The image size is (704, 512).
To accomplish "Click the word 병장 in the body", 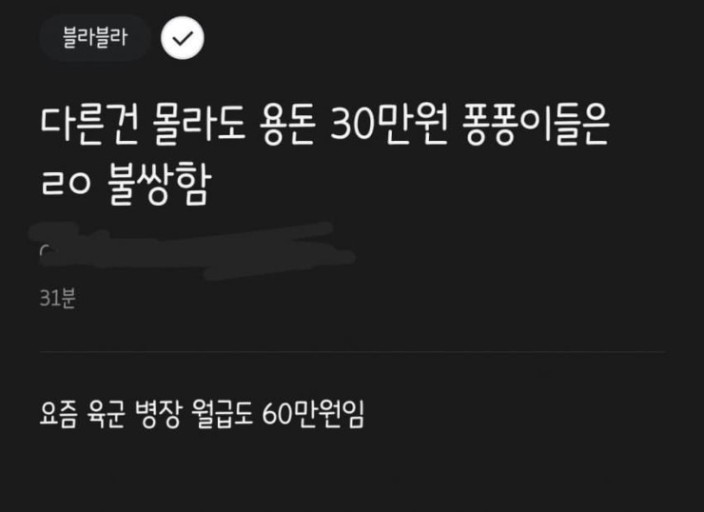I will (x=158, y=413).
